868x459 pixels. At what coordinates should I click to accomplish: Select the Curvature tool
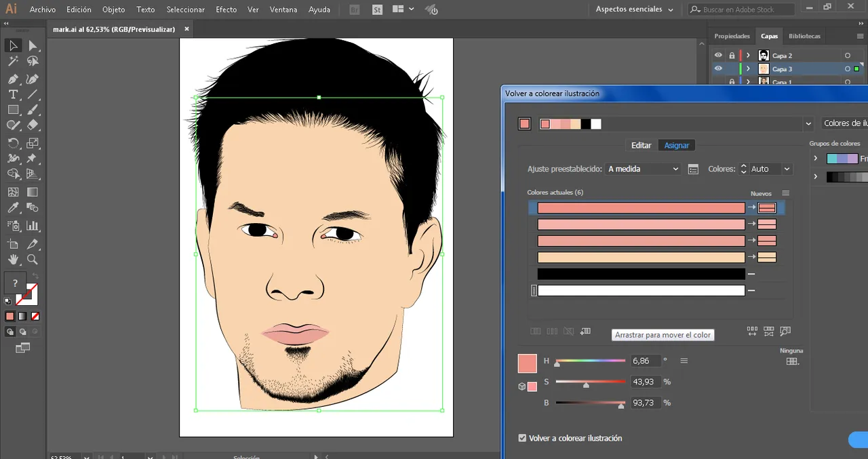(32, 79)
